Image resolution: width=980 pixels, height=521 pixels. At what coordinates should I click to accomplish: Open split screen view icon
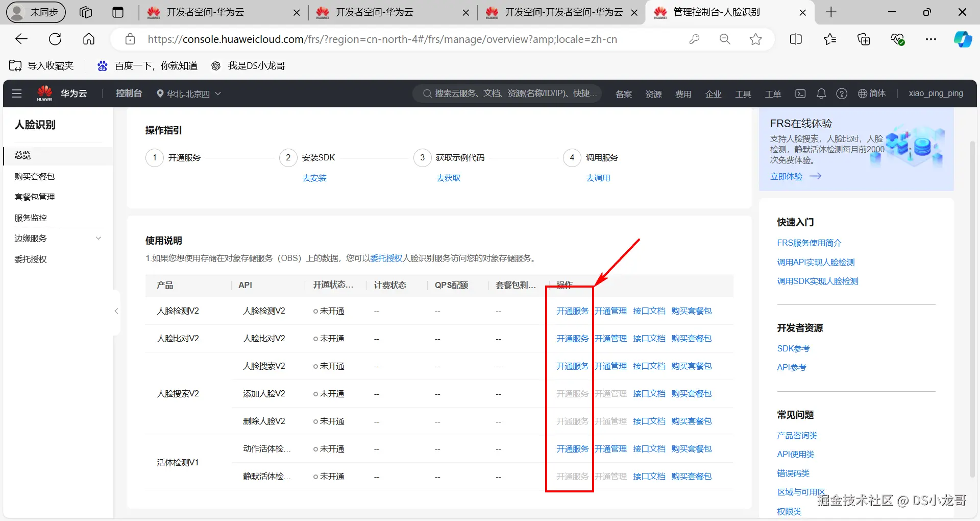point(796,39)
